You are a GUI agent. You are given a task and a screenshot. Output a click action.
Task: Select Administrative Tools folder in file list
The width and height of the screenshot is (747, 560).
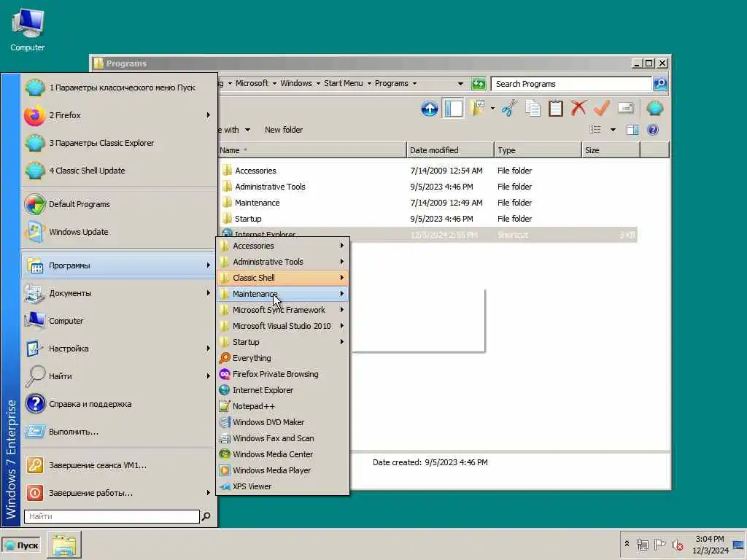click(270, 187)
